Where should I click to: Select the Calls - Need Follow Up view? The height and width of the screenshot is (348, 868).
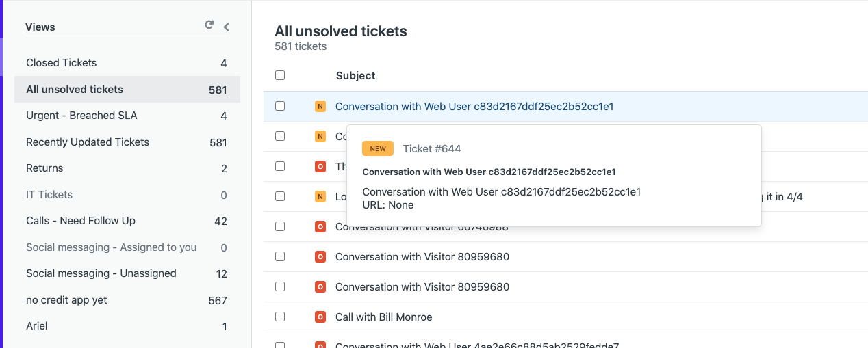pos(81,221)
